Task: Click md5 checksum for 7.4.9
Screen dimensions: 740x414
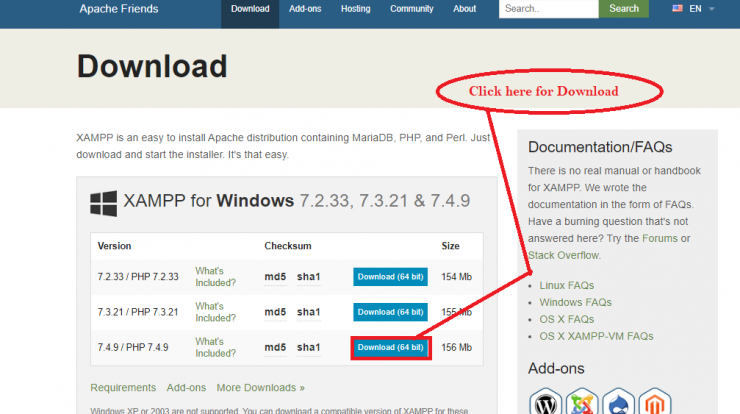Action: pos(275,347)
